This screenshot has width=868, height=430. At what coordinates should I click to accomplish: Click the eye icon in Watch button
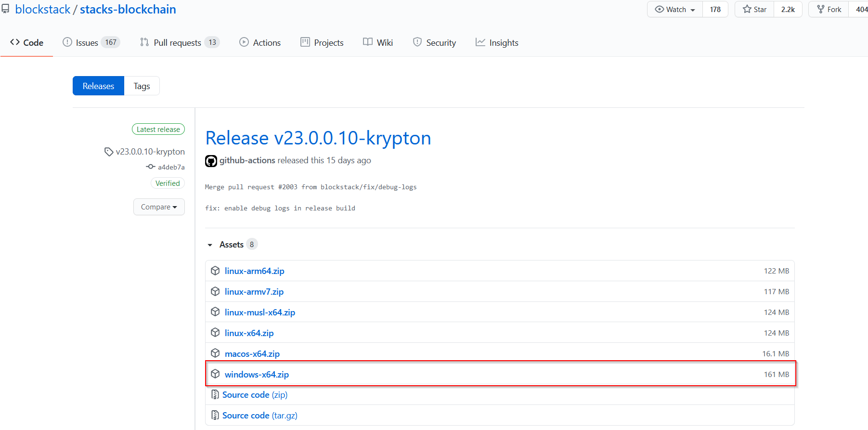(x=660, y=9)
